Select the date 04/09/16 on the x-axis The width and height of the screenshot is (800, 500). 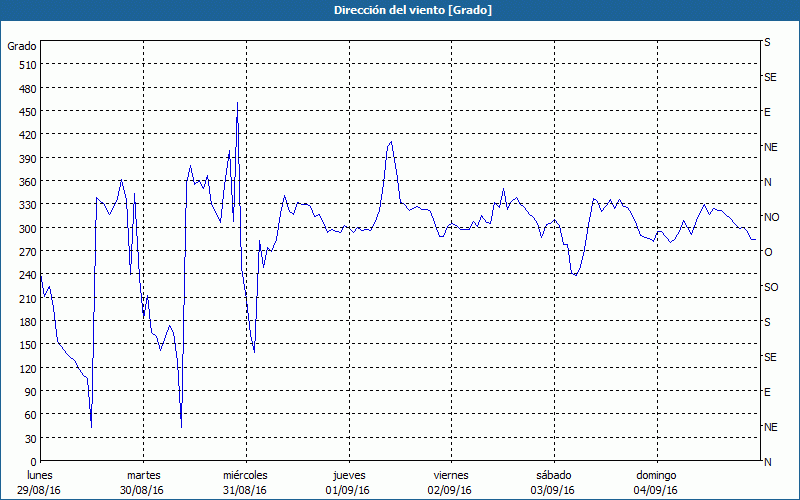[x=655, y=490]
